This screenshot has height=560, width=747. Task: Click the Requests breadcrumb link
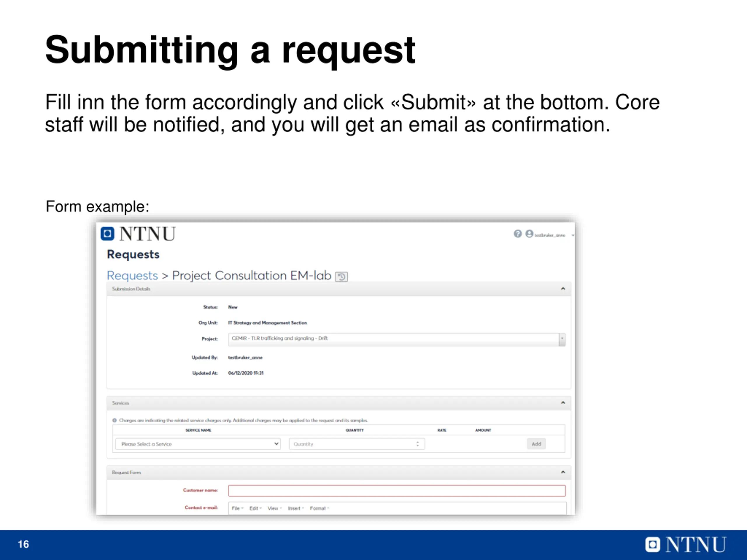click(x=132, y=276)
